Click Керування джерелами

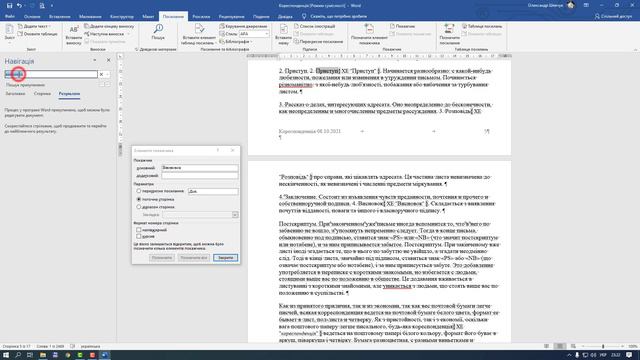pos(243,26)
